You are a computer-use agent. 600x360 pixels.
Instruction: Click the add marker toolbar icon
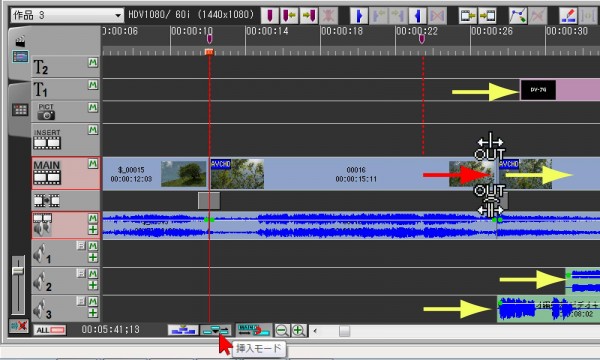[x=270, y=16]
